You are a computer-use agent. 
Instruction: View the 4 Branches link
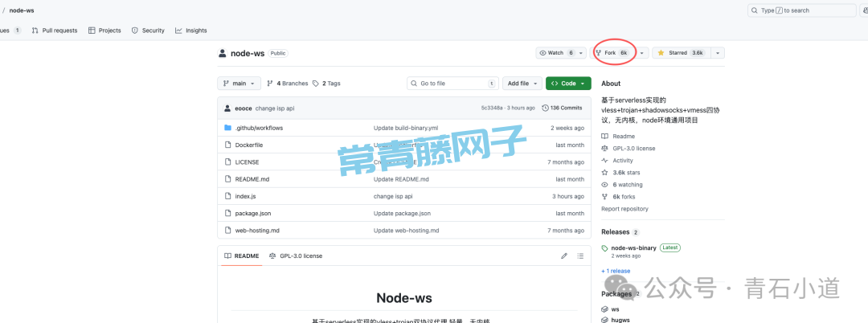pos(287,84)
